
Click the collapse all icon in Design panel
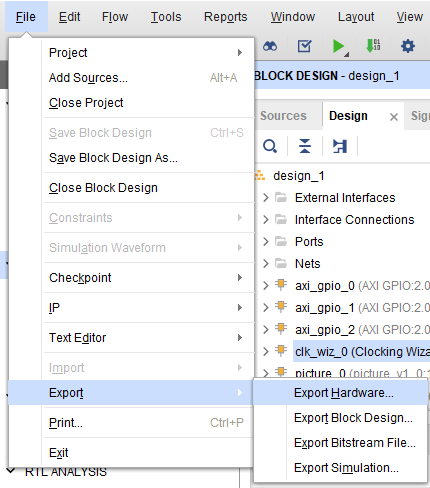coord(305,146)
